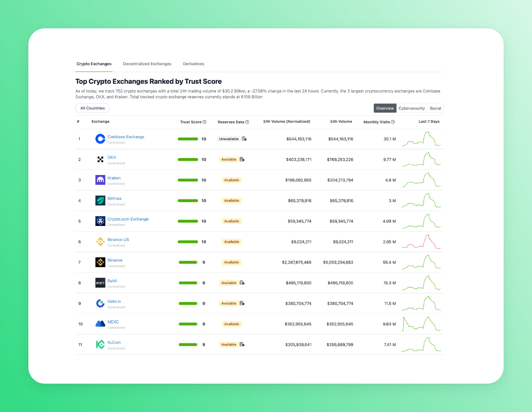Click the OKX logo icon

[100, 159]
